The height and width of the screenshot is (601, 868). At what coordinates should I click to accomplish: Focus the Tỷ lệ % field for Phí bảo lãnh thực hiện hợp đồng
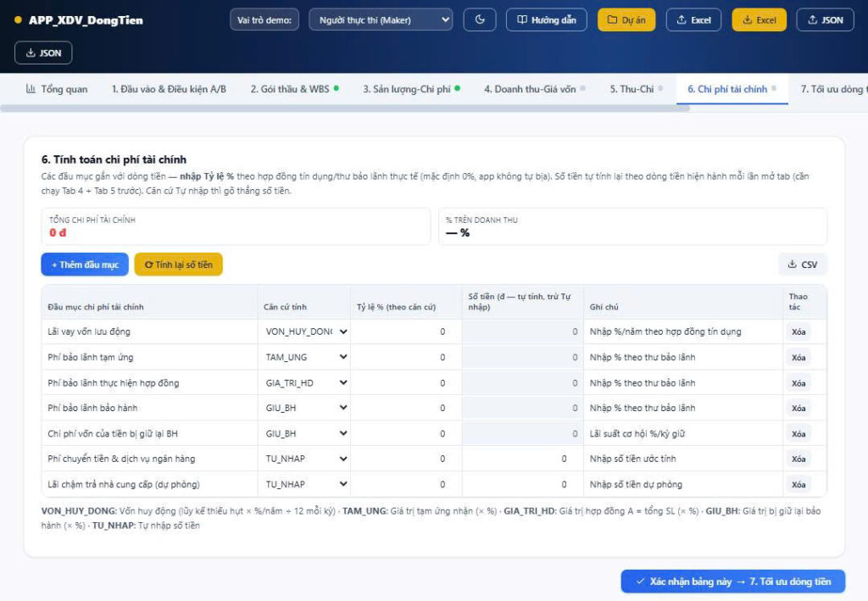tap(406, 383)
